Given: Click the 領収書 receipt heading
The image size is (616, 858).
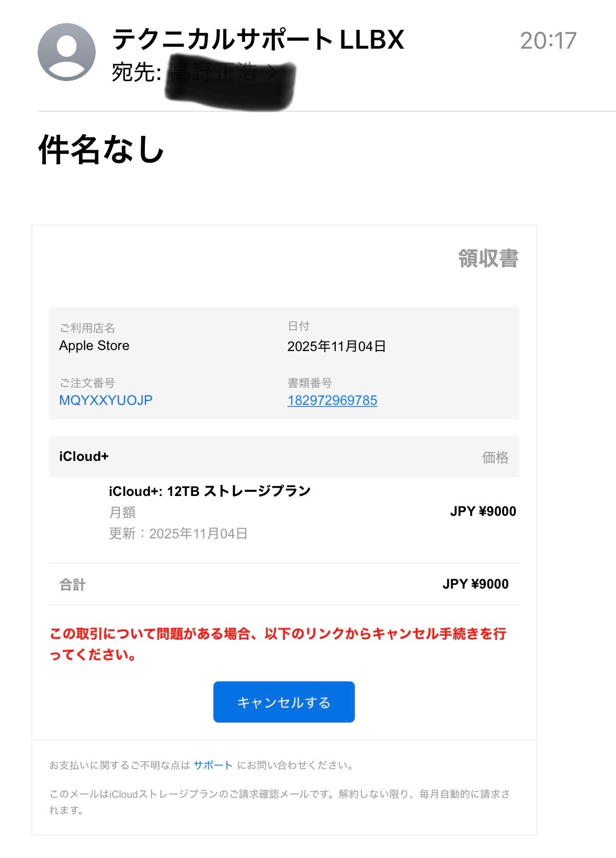Looking at the screenshot, I should coord(488,258).
